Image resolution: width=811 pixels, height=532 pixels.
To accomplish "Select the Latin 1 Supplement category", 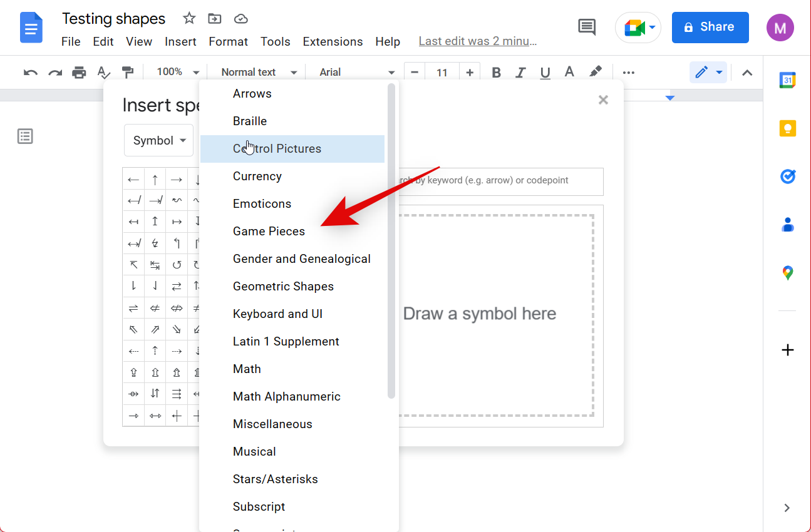I will (292, 341).
